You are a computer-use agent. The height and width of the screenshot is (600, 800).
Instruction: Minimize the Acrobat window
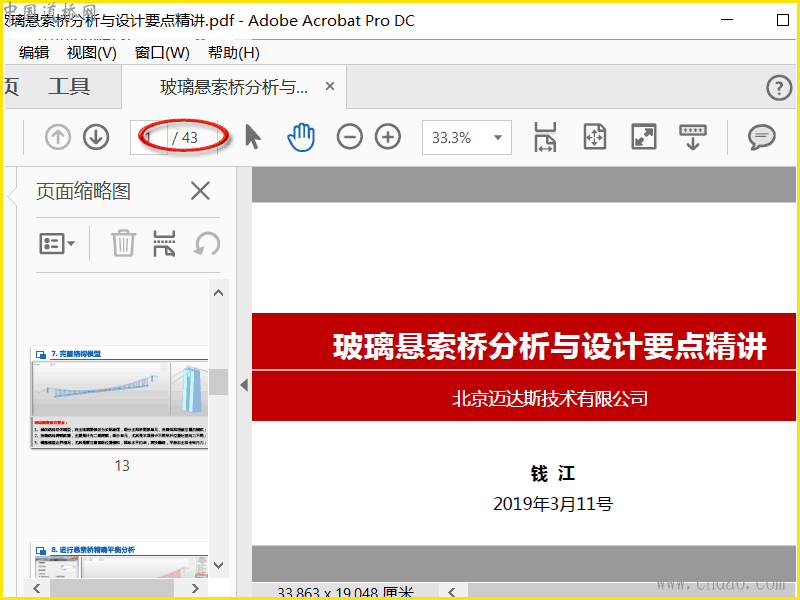click(727, 20)
